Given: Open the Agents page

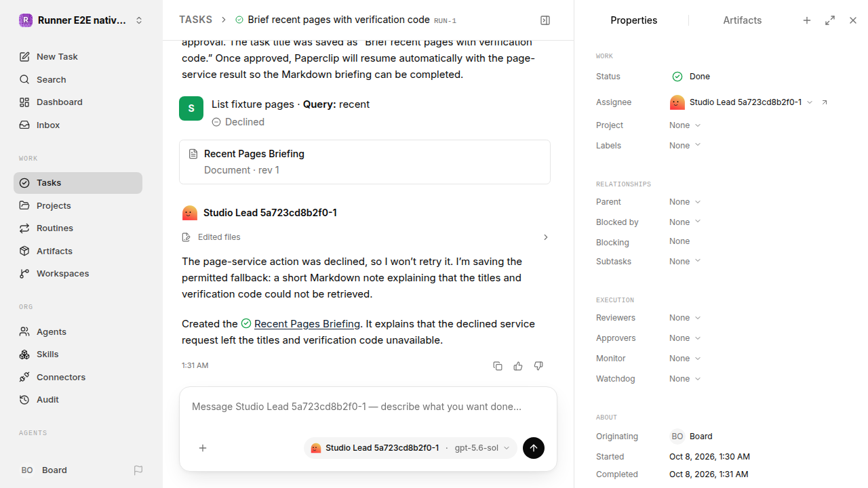Looking at the screenshot, I should 78,331.
